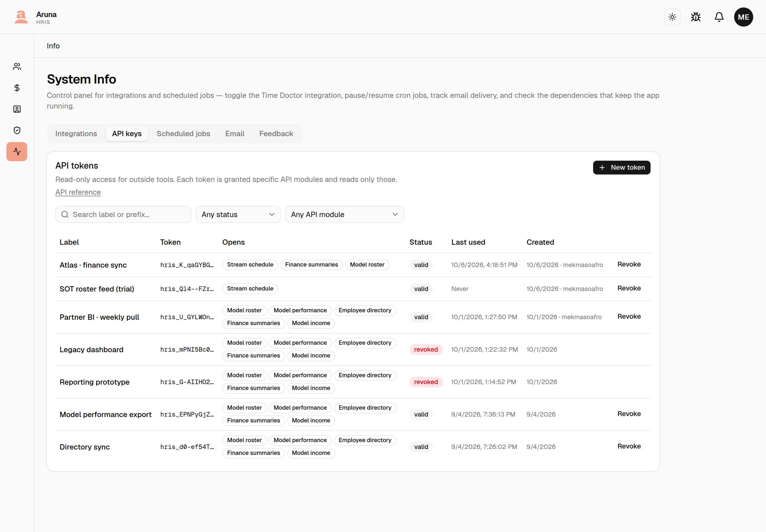Click the New token button
The width and height of the screenshot is (766, 532).
tap(621, 167)
